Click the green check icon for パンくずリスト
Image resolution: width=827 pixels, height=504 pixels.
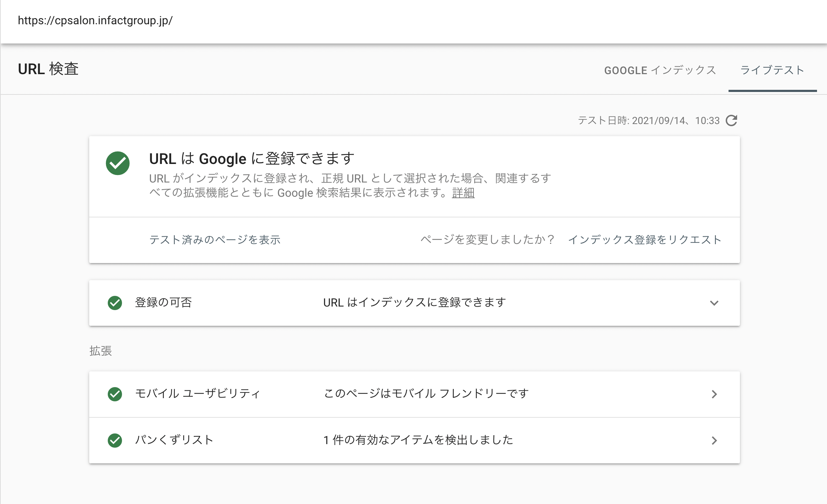pos(115,441)
